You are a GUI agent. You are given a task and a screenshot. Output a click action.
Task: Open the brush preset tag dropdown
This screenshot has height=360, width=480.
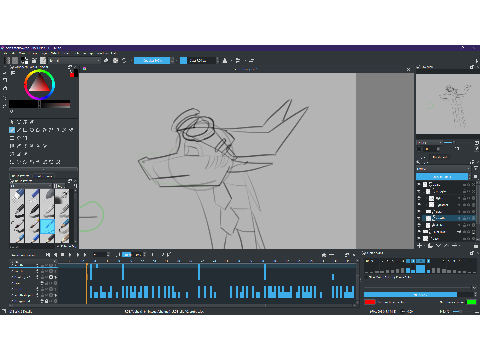pyautogui.click(x=32, y=185)
